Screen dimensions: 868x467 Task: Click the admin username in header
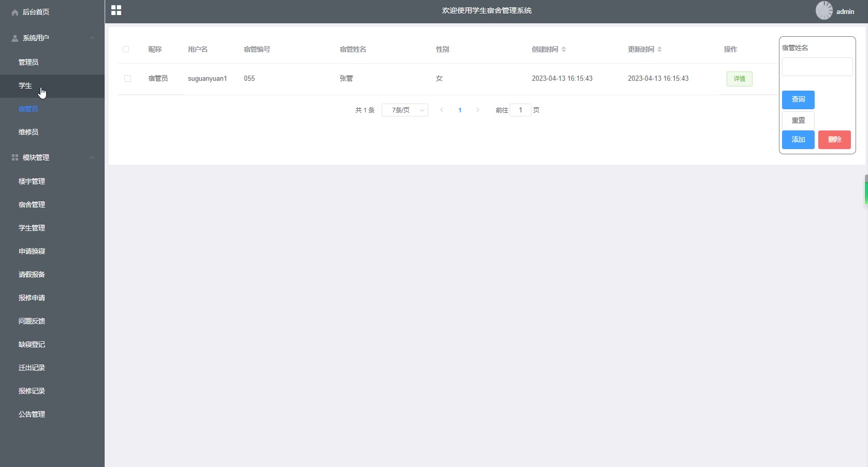tap(845, 11)
